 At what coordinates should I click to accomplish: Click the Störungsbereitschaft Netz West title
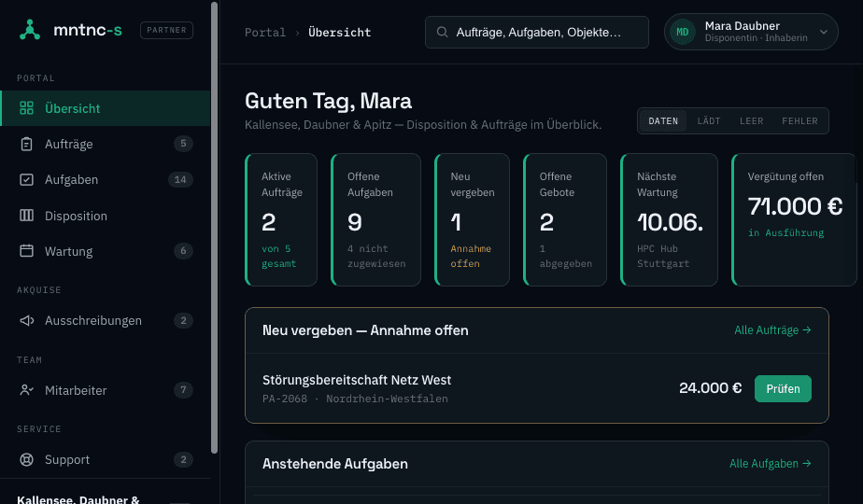tap(357, 380)
